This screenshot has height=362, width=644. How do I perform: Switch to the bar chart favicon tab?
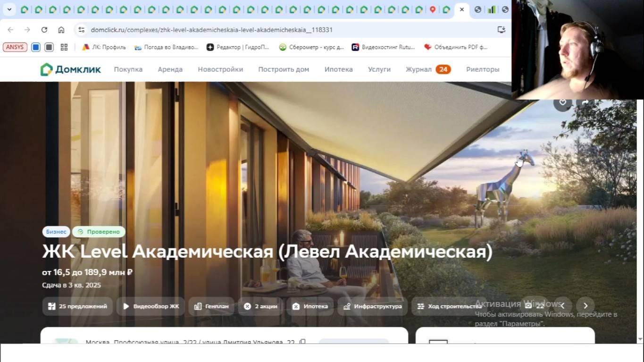(x=492, y=9)
